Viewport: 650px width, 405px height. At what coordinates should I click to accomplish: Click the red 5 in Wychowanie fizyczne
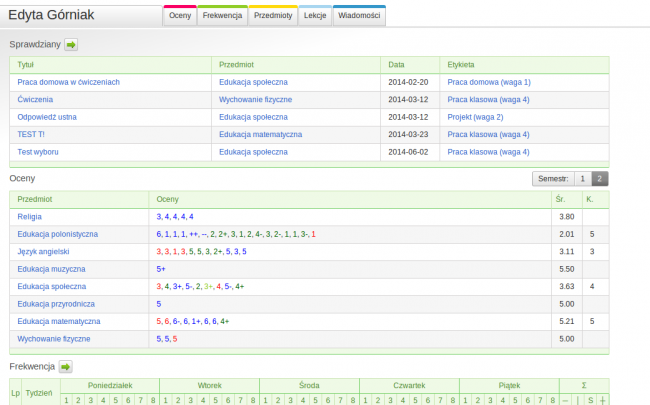175,339
